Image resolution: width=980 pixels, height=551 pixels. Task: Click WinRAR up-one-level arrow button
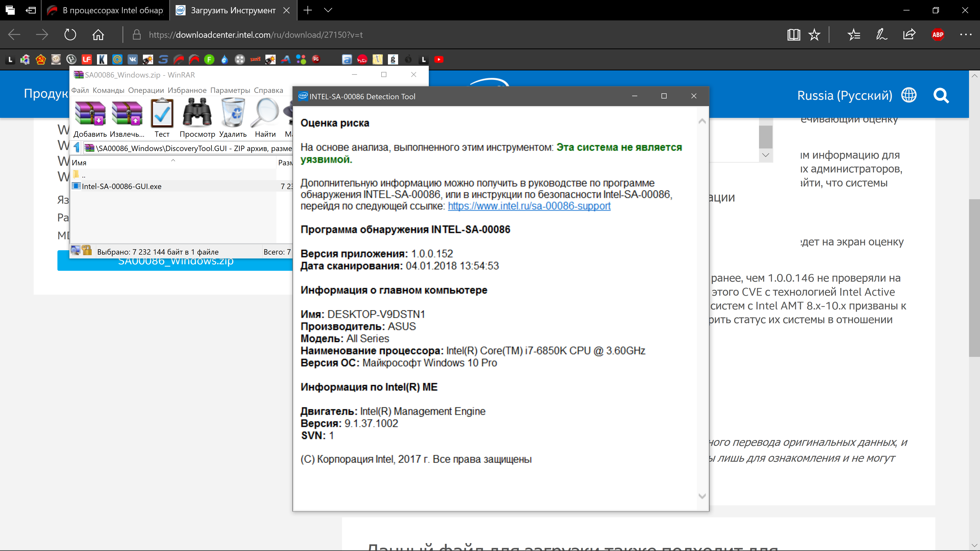pyautogui.click(x=77, y=147)
